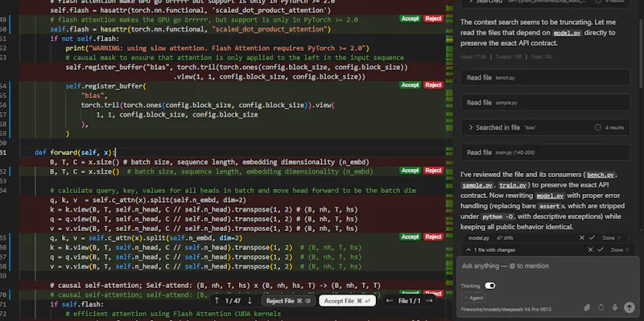Screen dimensions: 644x321
Task: Click the Reject File button
Action: click(288, 301)
